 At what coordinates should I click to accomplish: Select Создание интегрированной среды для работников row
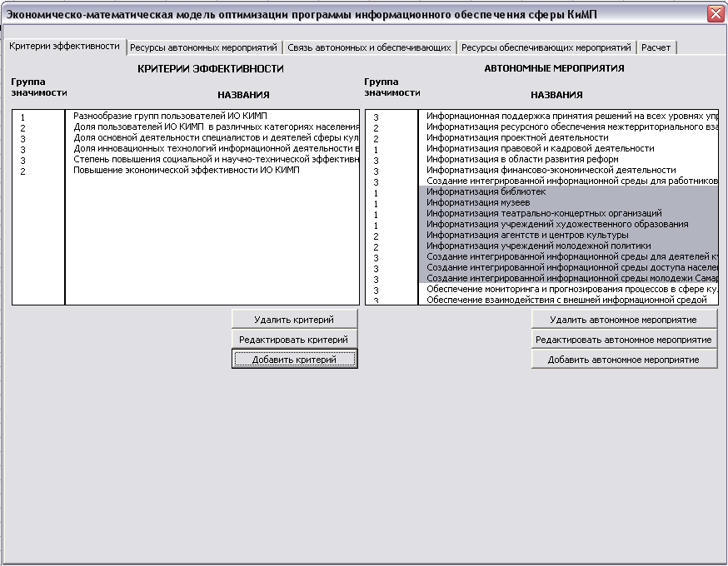point(568,181)
